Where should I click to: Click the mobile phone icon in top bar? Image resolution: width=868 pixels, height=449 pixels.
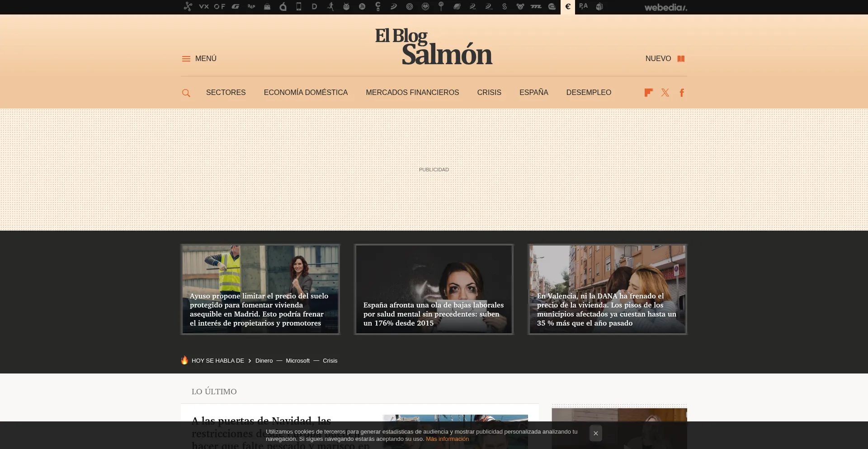click(x=299, y=6)
